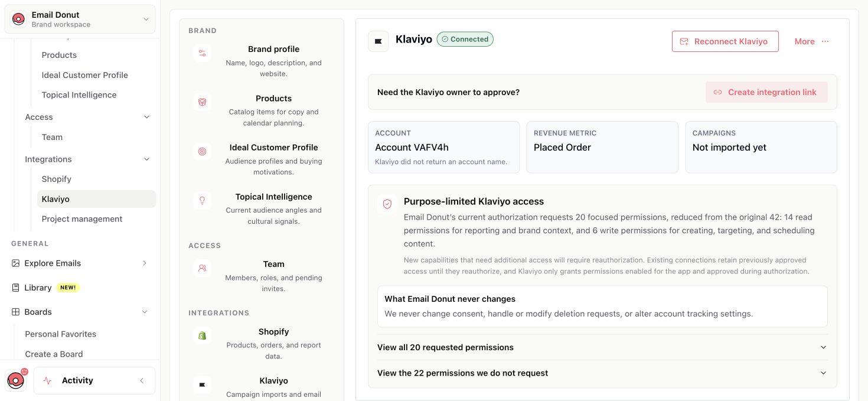
Task: Collapse the Integrations section chevron in sidebar
Action: 146,159
